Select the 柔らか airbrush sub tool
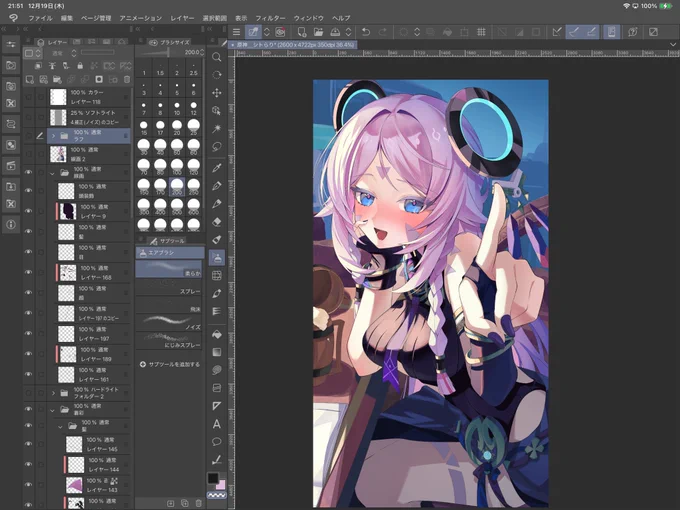Image resolution: width=680 pixels, height=510 pixels. (x=169, y=269)
